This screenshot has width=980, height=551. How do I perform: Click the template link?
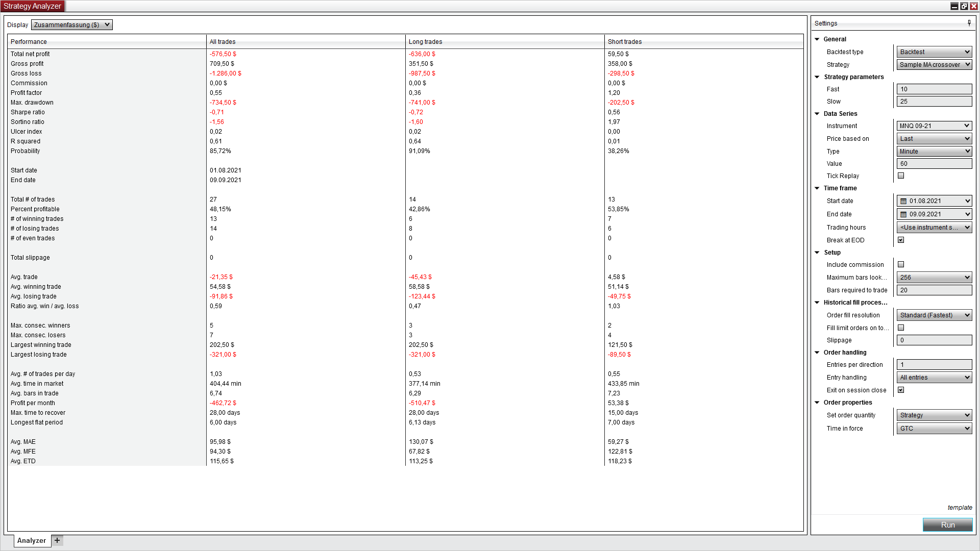tap(960, 508)
